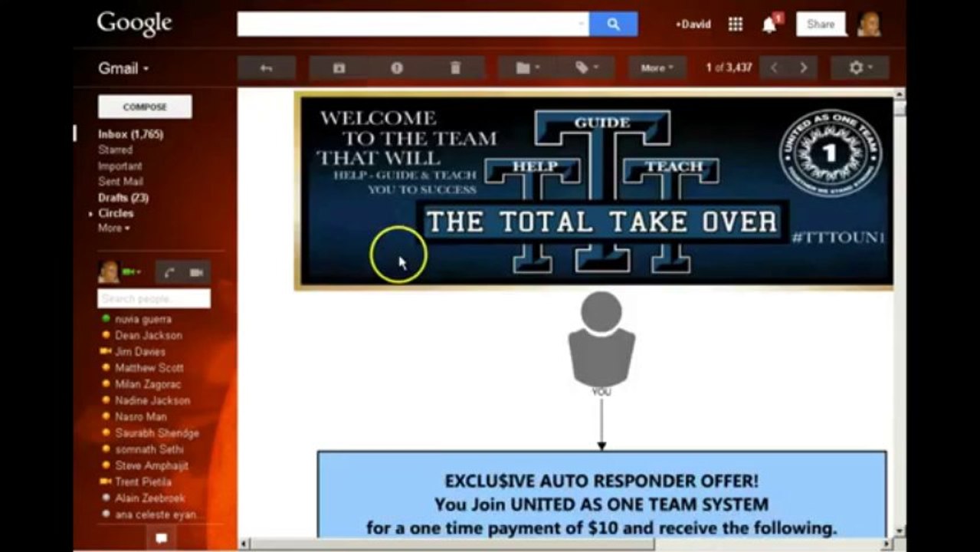
Task: Open chat status dropdown with green camera
Action: coord(132,271)
